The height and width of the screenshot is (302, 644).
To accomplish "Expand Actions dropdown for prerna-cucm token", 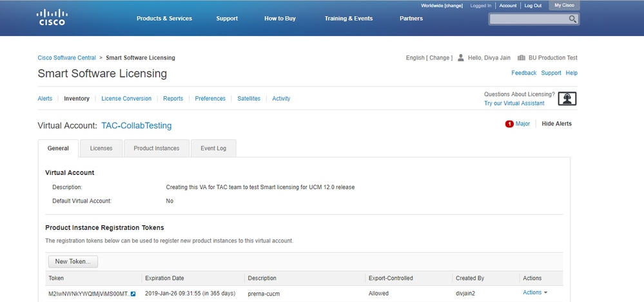I will (535, 292).
